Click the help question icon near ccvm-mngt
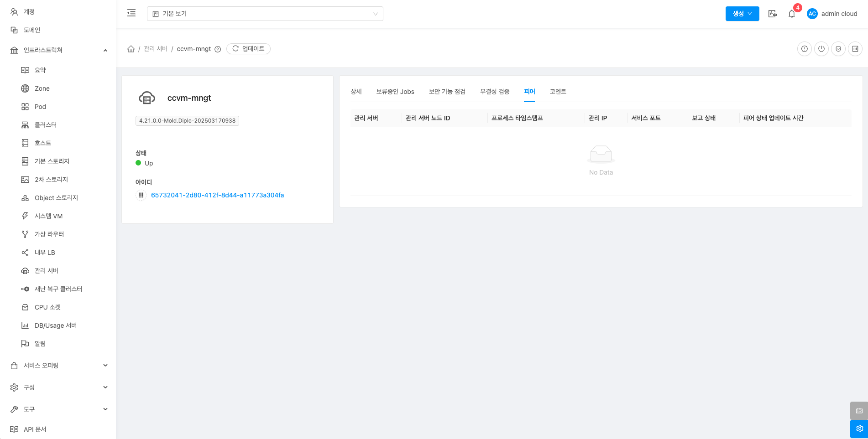This screenshot has height=439, width=868. [x=218, y=49]
